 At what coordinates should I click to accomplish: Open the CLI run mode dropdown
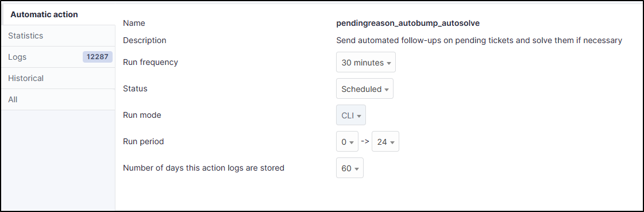tap(351, 115)
